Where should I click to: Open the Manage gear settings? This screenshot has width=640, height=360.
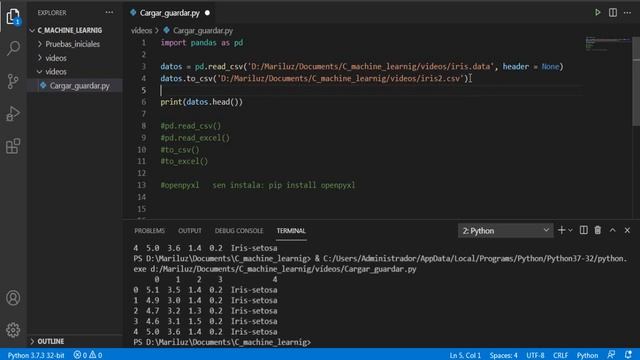13,330
